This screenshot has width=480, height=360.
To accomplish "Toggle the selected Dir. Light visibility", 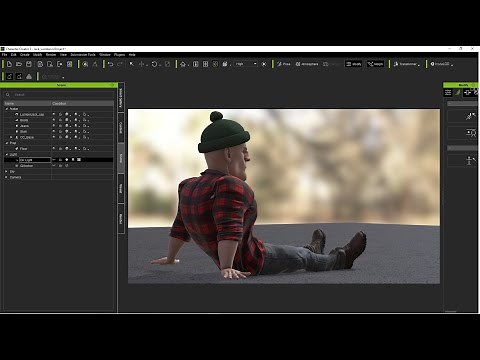I will 54,160.
